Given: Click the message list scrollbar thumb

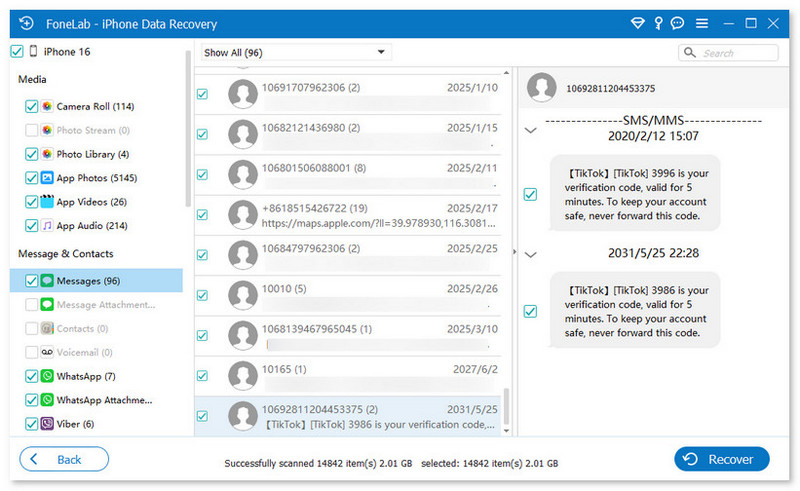Looking at the screenshot, I should tap(506, 406).
